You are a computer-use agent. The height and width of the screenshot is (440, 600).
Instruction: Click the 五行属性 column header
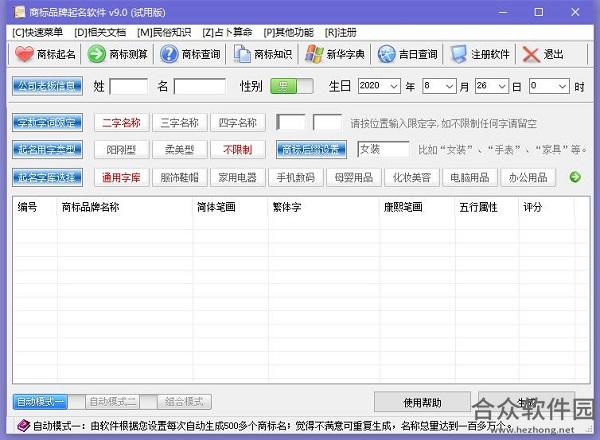pos(487,207)
